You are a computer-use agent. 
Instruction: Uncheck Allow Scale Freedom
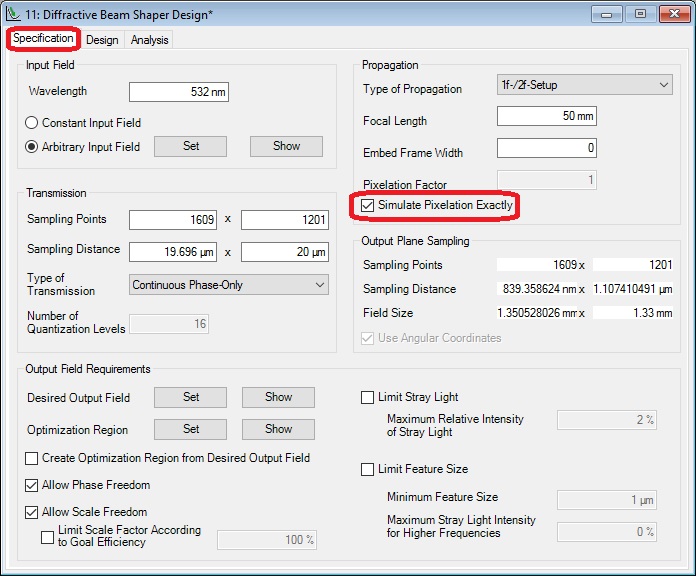pos(33,512)
